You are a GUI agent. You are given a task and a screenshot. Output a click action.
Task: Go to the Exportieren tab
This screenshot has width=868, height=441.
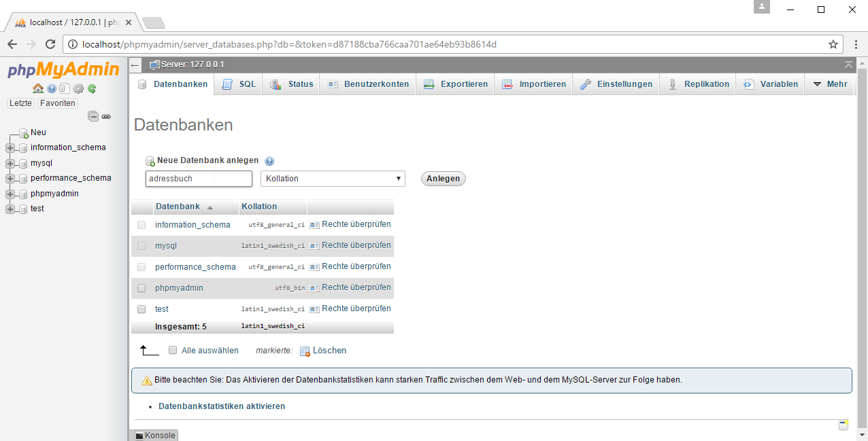(455, 84)
